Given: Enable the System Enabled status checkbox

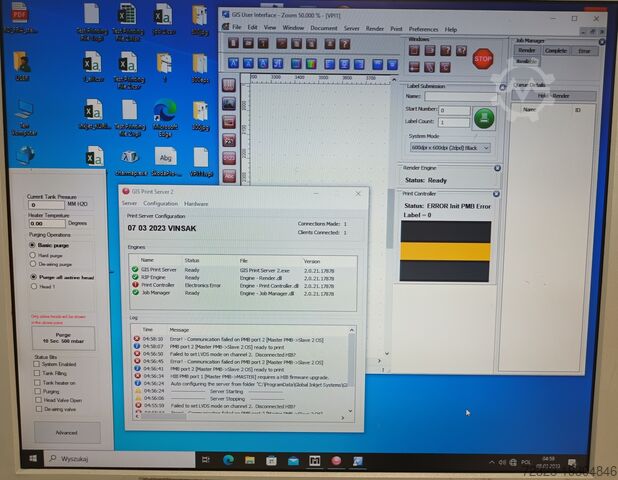Looking at the screenshot, I should tap(38, 364).
